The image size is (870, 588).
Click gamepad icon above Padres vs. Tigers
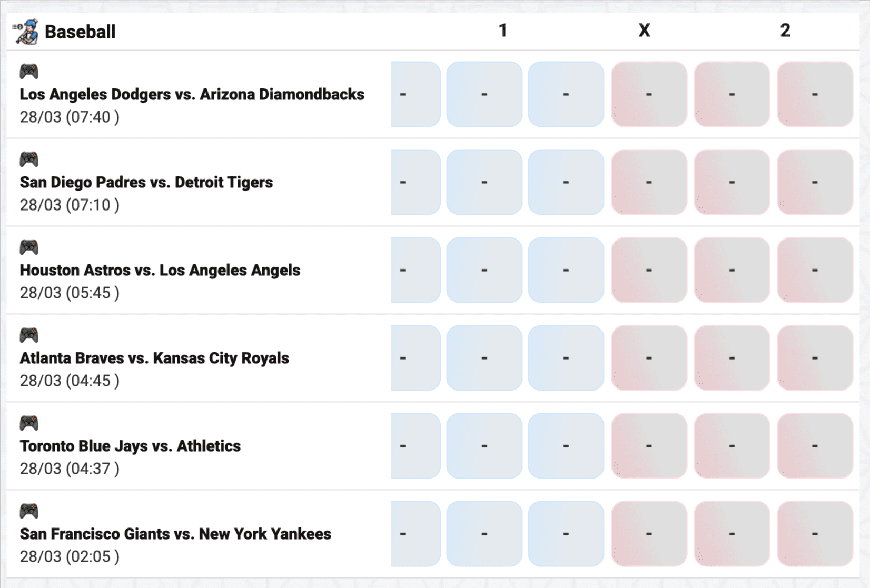[x=29, y=159]
